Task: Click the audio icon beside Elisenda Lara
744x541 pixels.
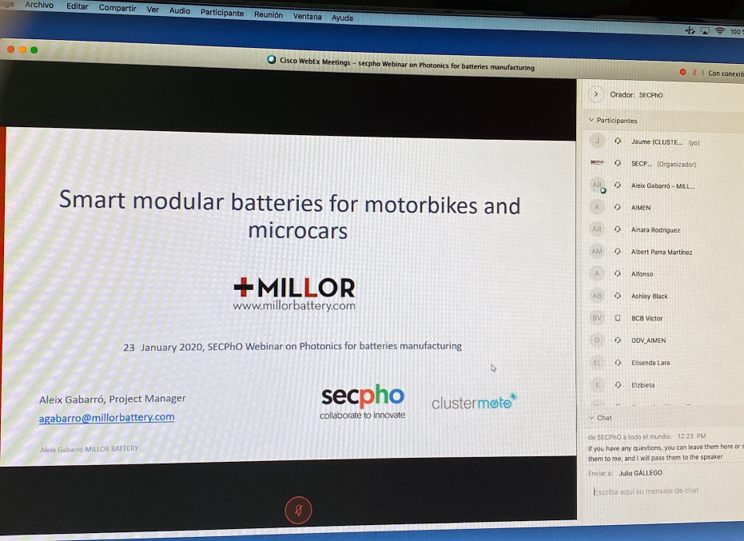Action: 617,362
